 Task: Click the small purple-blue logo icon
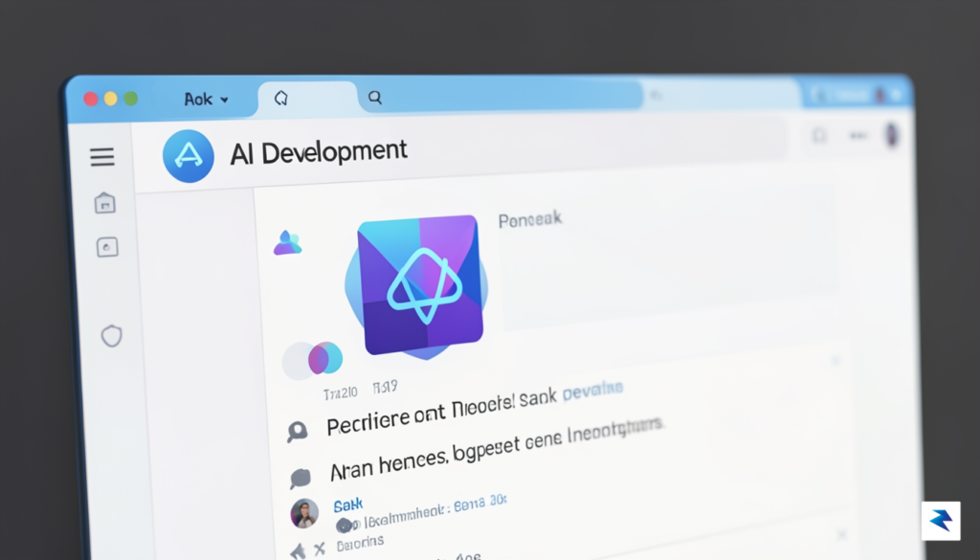click(287, 242)
